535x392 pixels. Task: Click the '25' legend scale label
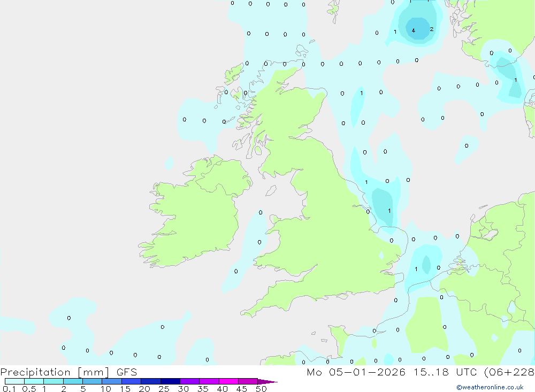click(164, 389)
